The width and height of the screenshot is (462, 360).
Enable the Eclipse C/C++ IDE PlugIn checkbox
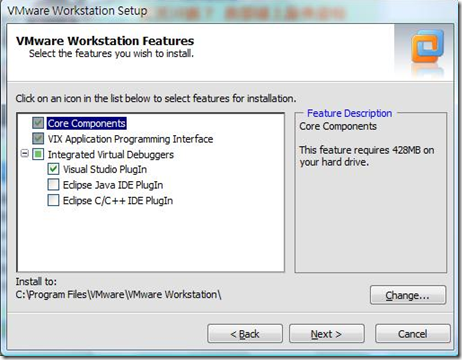tap(53, 200)
